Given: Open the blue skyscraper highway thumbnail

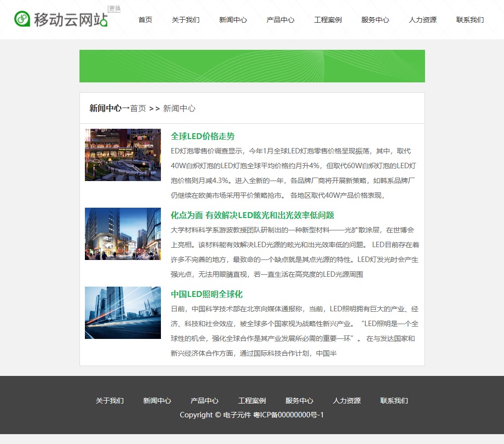Looking at the screenshot, I should pos(123,313).
